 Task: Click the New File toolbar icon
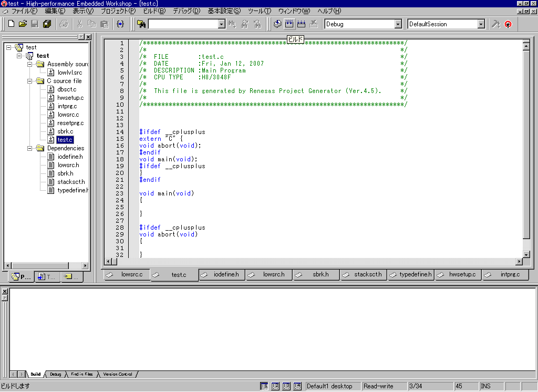pyautogui.click(x=11, y=24)
